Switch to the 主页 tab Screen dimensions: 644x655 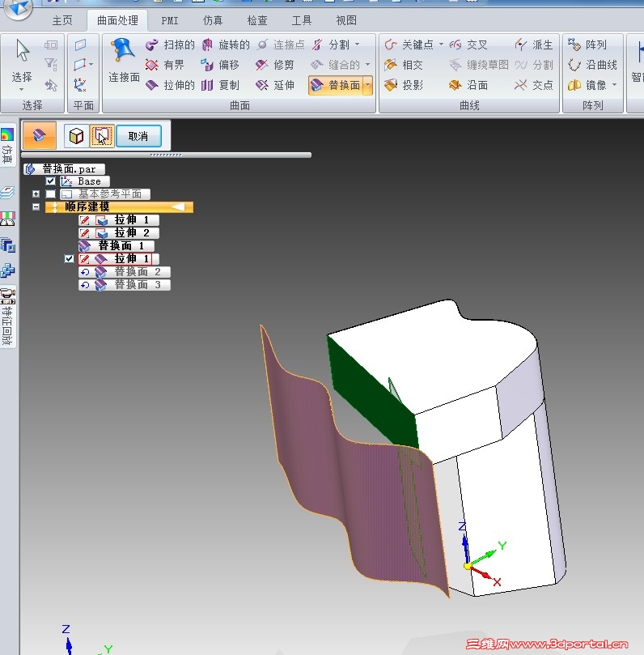62,20
